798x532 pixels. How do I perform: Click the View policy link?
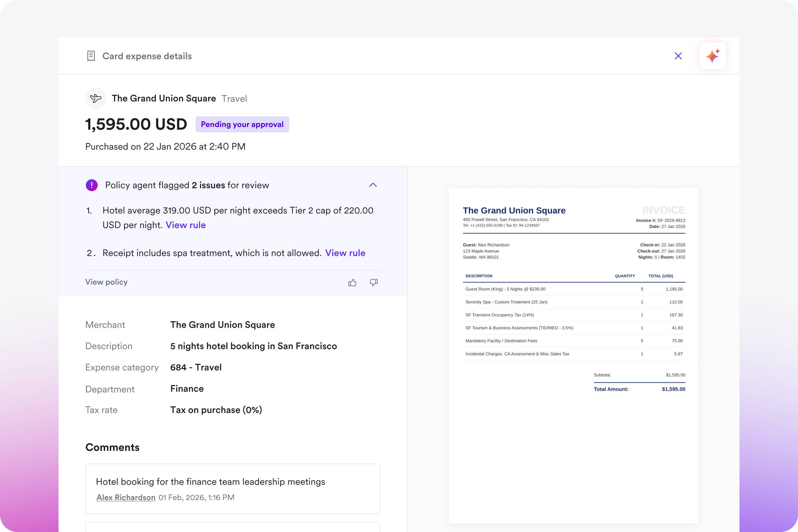(106, 282)
